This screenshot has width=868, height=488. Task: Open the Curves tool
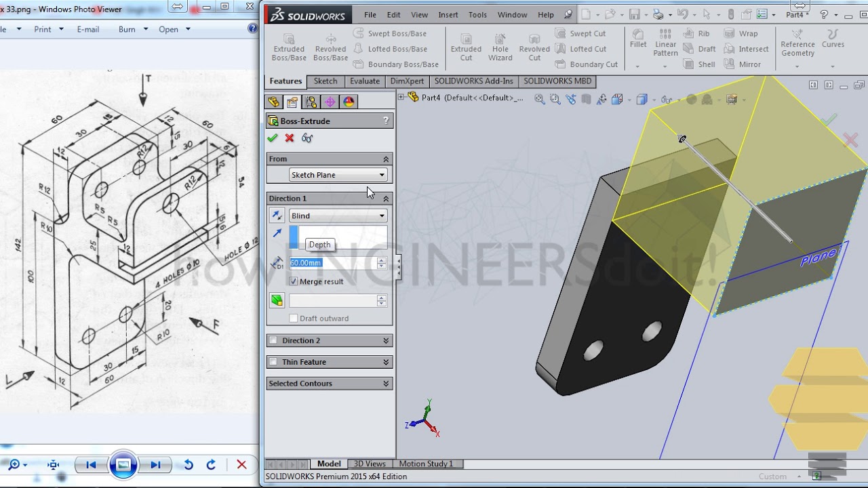[833, 39]
